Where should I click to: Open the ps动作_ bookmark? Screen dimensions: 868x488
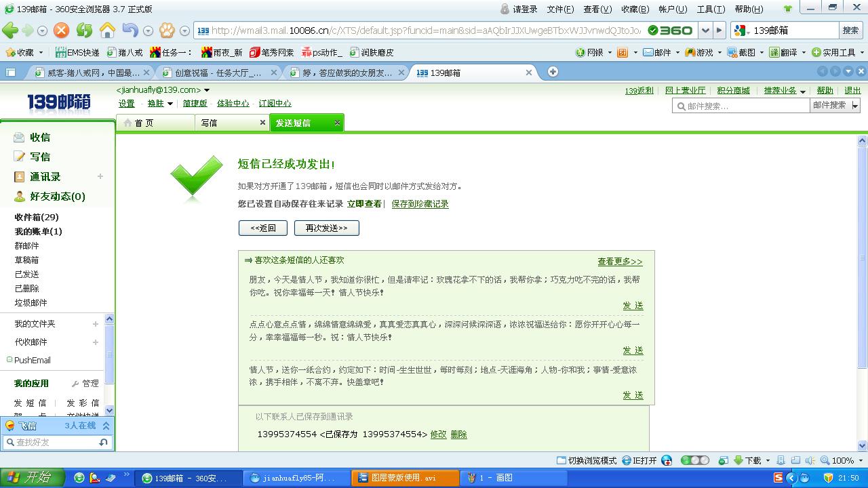point(322,52)
